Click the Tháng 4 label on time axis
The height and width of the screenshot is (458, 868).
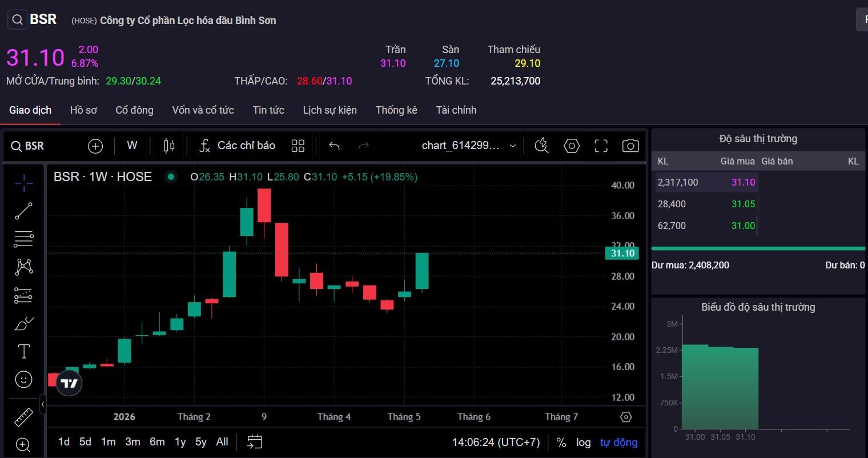pos(334,416)
